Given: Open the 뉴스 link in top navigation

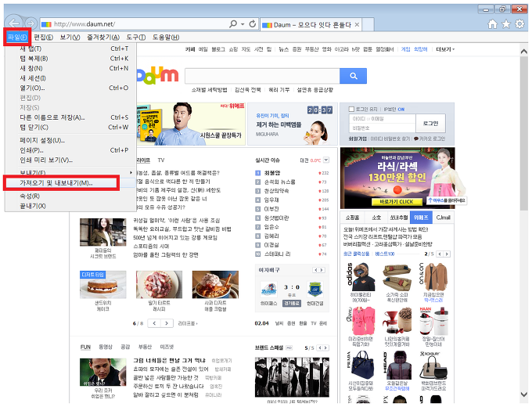Looking at the screenshot, I should 284,49.
